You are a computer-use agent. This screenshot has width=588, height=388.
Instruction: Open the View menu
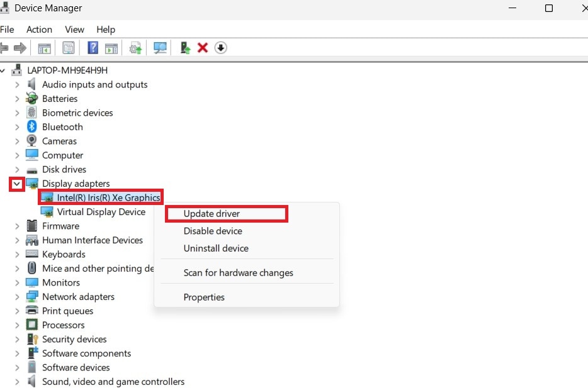tap(74, 30)
